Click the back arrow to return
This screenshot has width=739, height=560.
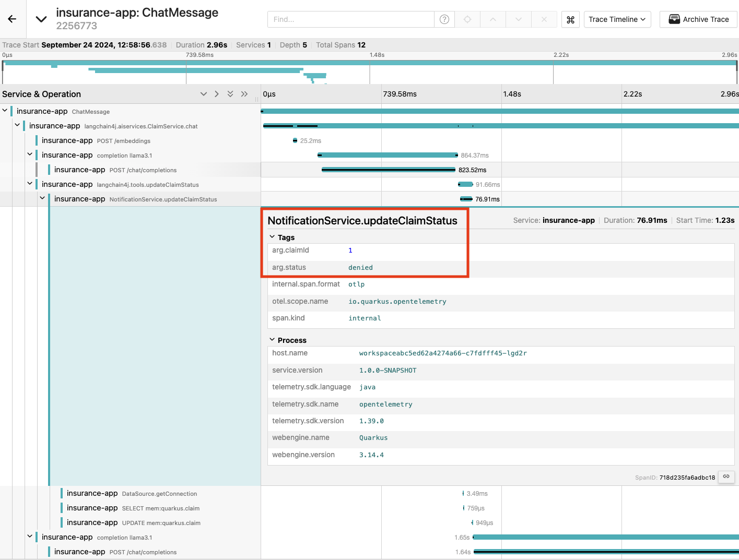tap(12, 19)
